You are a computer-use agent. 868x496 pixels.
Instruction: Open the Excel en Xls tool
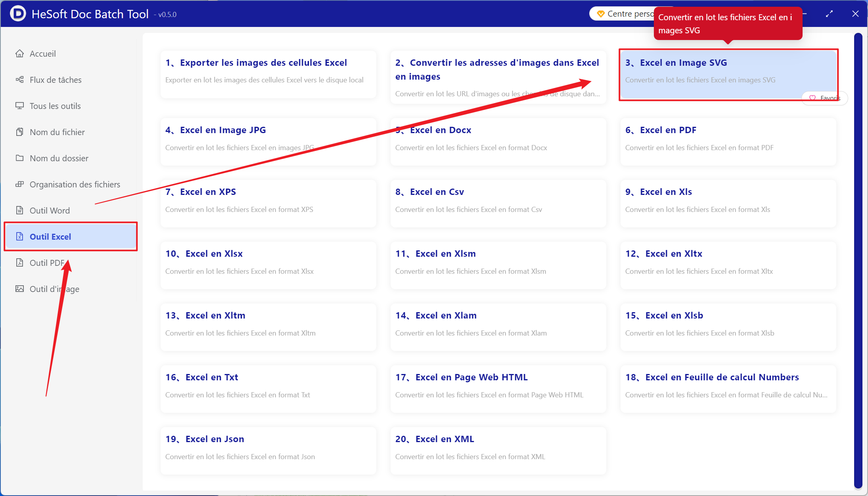click(x=728, y=203)
